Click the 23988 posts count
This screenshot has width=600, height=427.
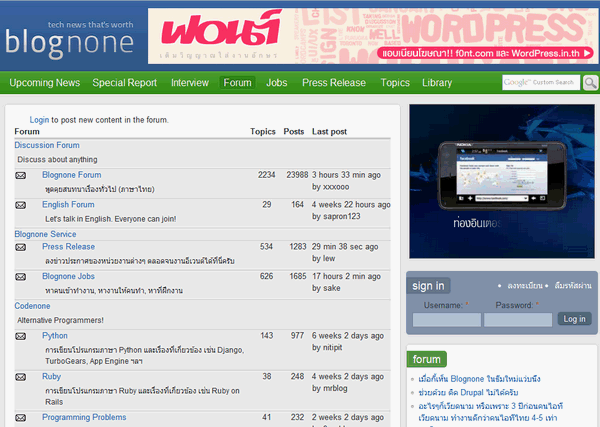click(297, 175)
